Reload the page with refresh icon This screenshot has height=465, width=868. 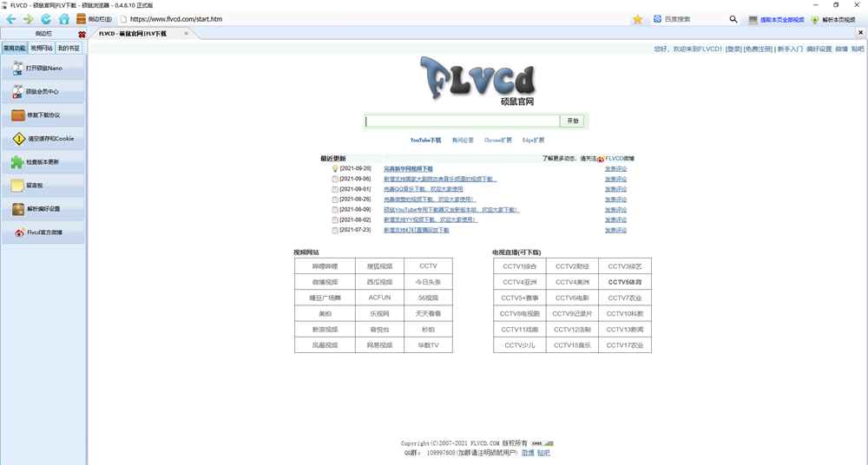click(x=46, y=19)
